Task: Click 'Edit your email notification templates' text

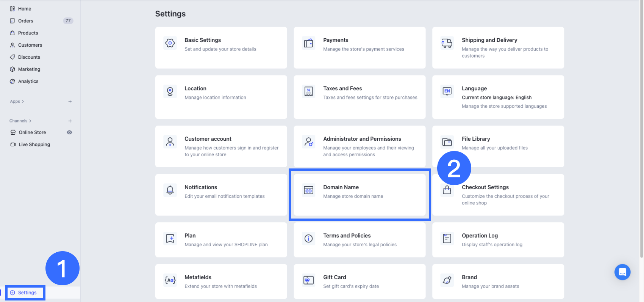Action: click(225, 196)
